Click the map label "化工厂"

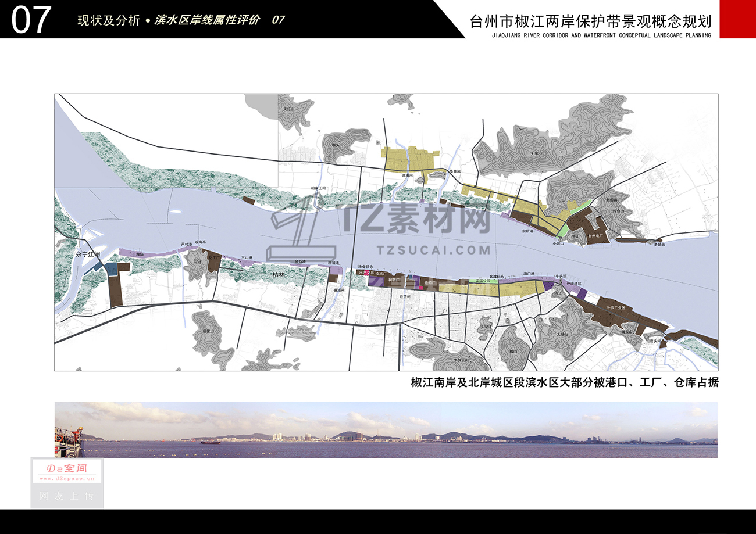tap(215, 257)
